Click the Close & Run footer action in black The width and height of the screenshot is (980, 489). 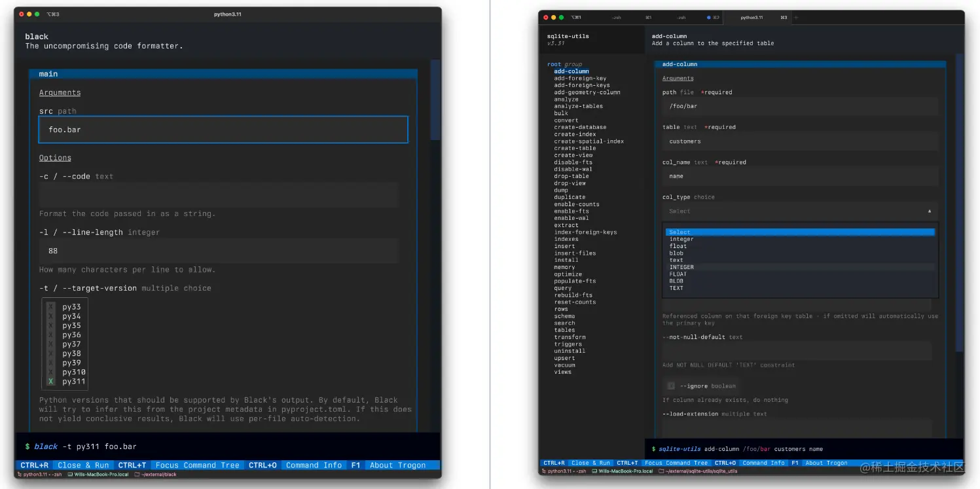(x=84, y=465)
